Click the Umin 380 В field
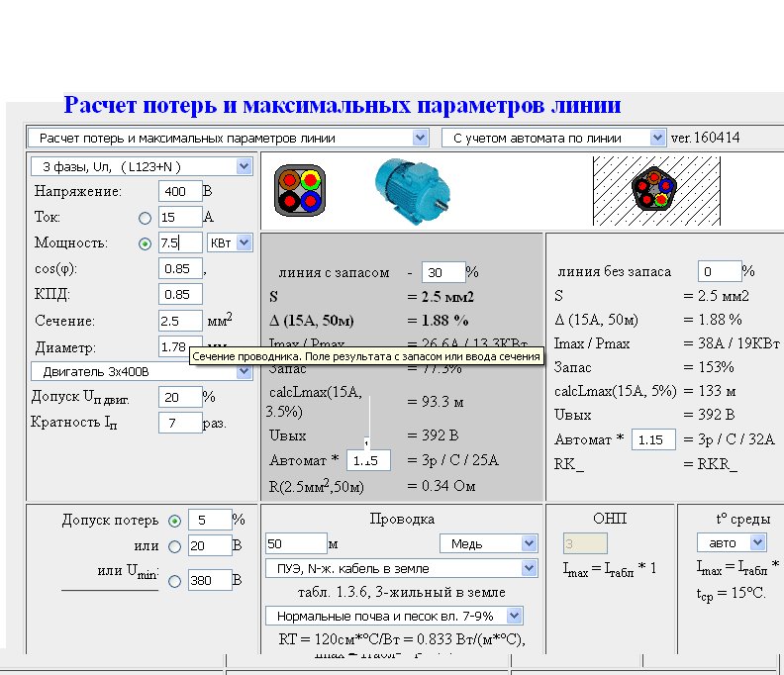The image size is (784, 675). pos(210,581)
